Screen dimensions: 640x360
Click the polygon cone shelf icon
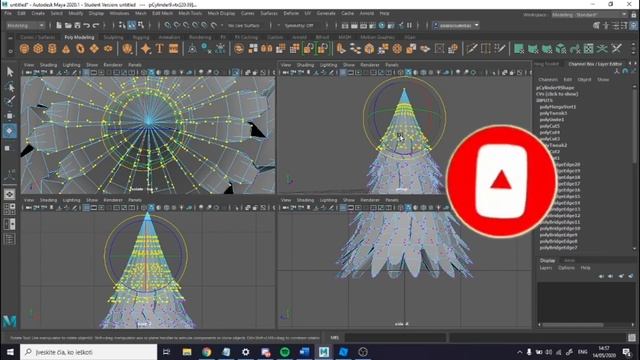coord(66,49)
